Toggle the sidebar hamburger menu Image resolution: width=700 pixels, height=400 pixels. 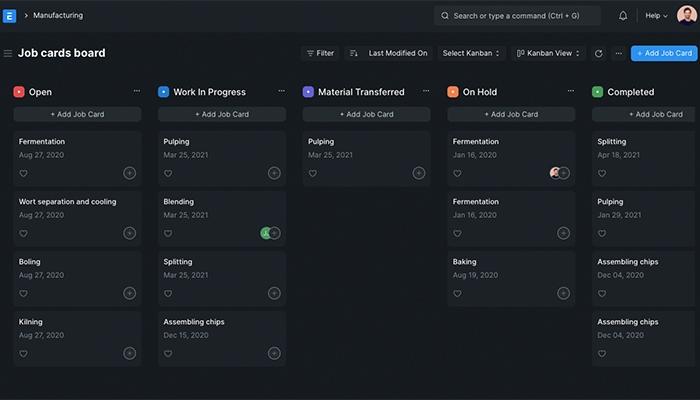(8, 54)
